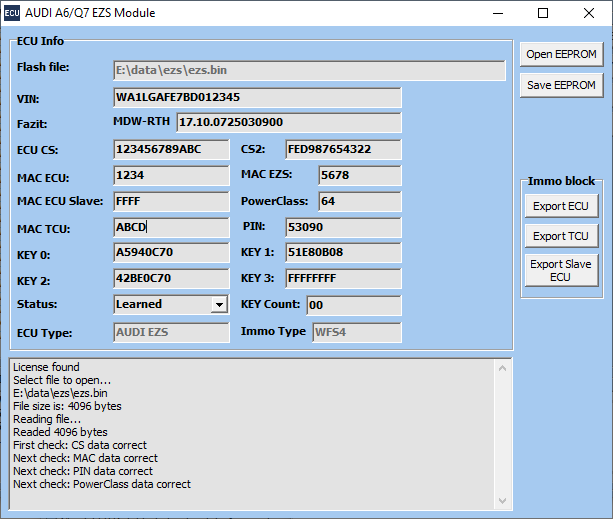The width and height of the screenshot is (613, 519).
Task: Click the ECU app icon in title bar
Action: pyautogui.click(x=12, y=14)
